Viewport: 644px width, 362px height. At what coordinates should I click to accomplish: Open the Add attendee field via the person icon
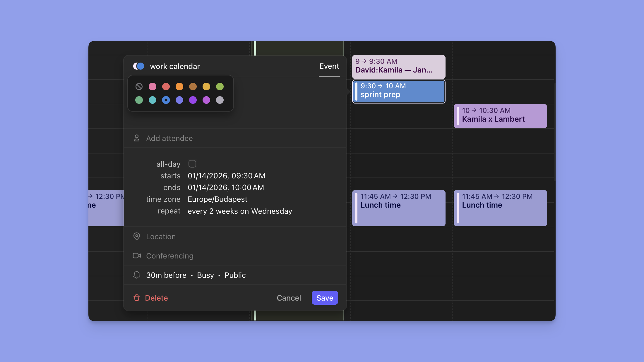point(137,138)
